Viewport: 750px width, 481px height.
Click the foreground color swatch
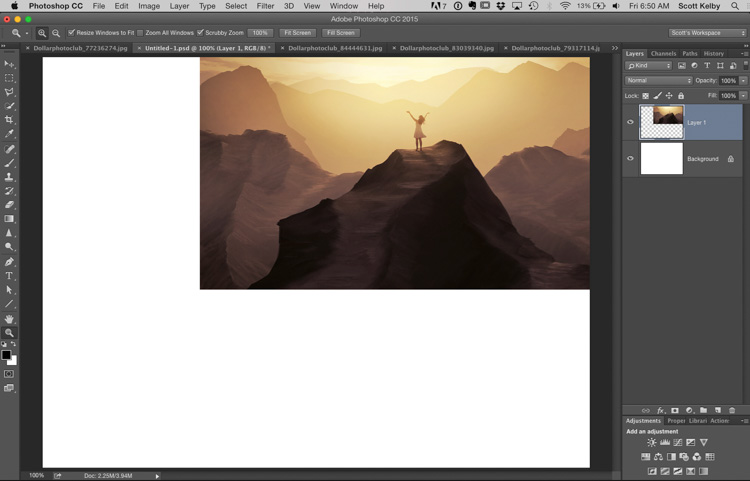pyautogui.click(x=6, y=355)
